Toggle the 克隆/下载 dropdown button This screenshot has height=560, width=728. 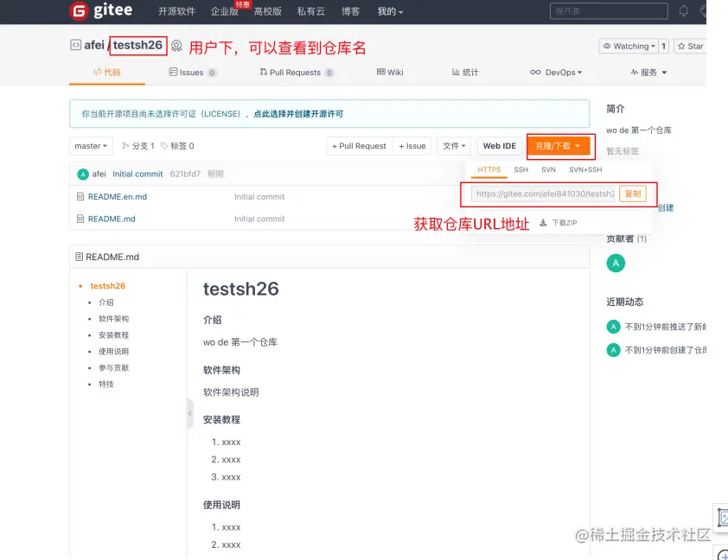coord(559,146)
